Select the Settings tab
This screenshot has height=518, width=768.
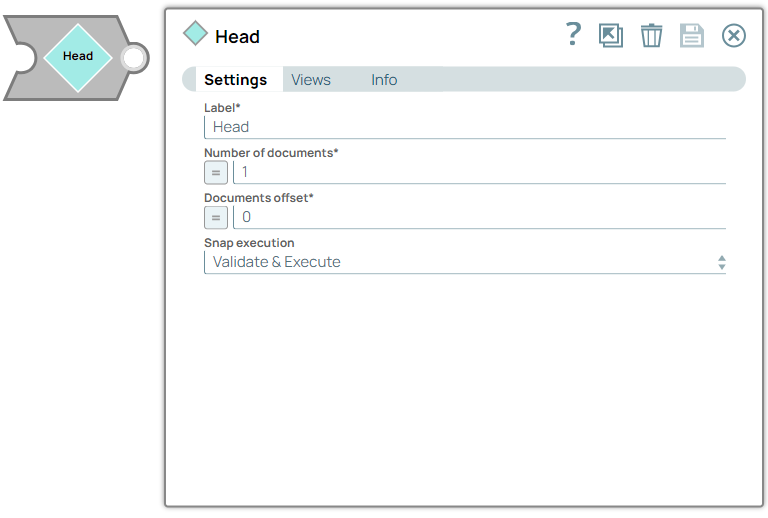236,80
